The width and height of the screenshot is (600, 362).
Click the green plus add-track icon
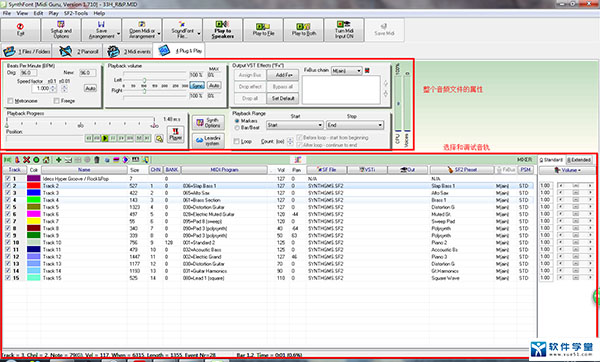point(59,160)
